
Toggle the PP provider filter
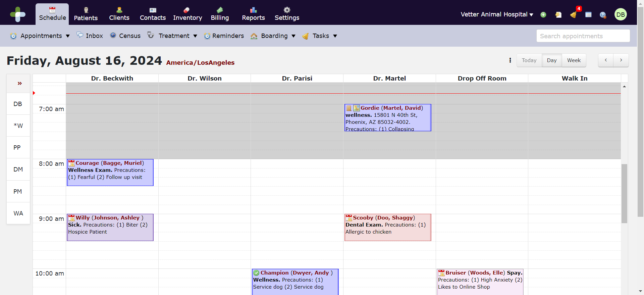[17, 148]
